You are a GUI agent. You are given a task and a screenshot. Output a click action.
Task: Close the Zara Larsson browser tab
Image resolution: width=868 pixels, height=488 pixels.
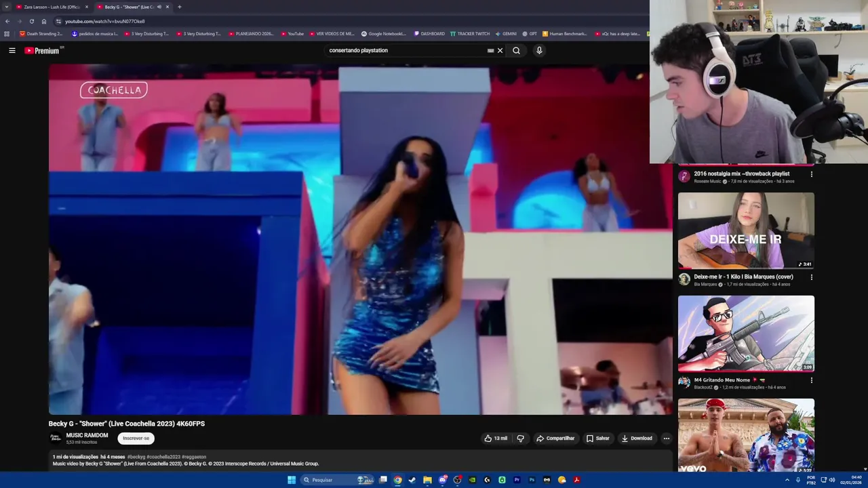coord(87,7)
